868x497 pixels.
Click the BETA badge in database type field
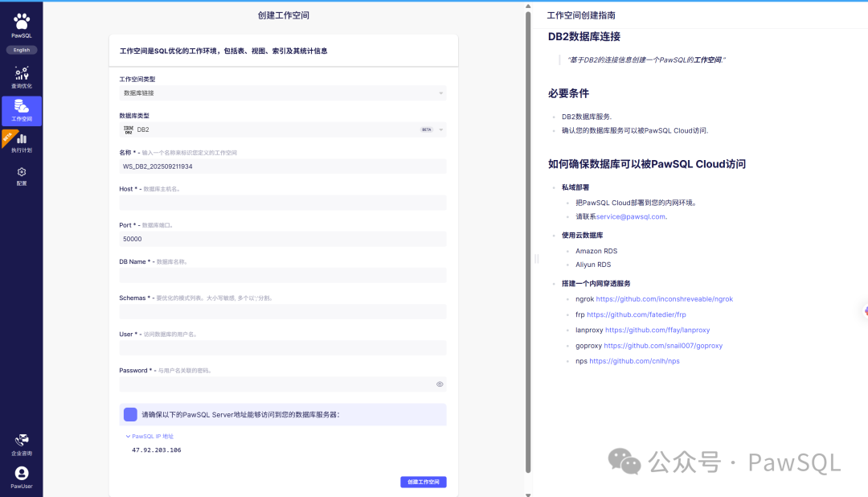point(426,129)
